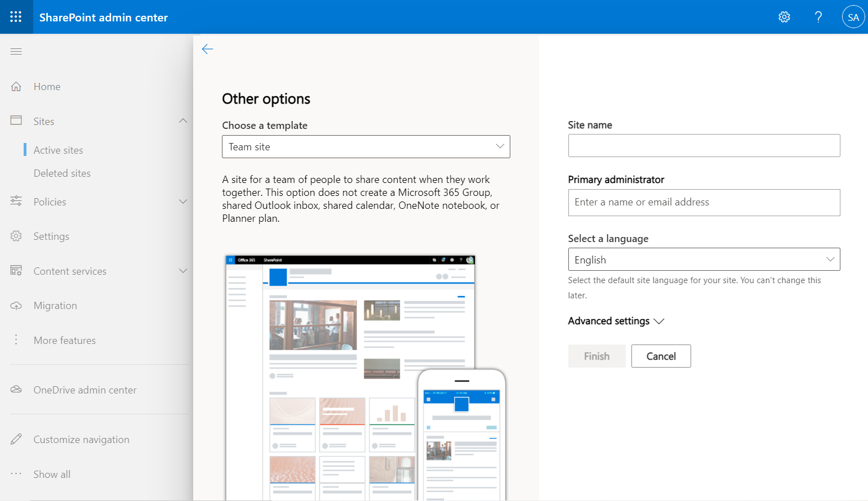Click the Policies nav label

(x=50, y=202)
